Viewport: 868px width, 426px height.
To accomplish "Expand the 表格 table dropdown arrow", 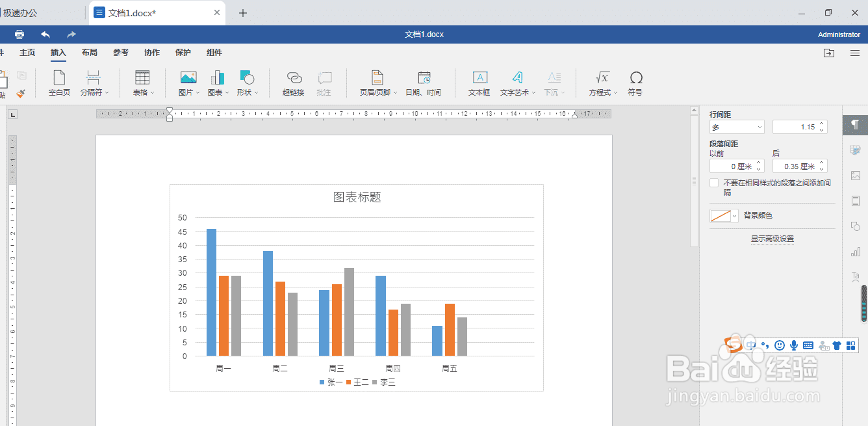I will (x=153, y=93).
